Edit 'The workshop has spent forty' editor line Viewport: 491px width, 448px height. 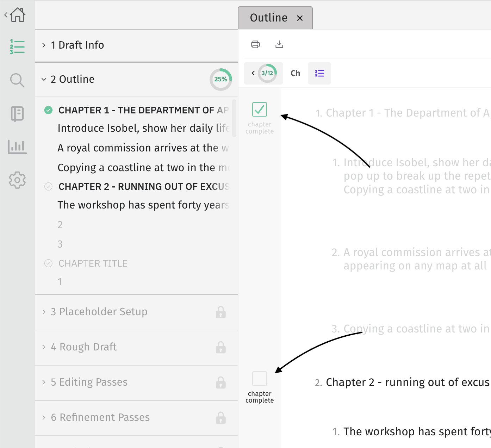click(417, 431)
